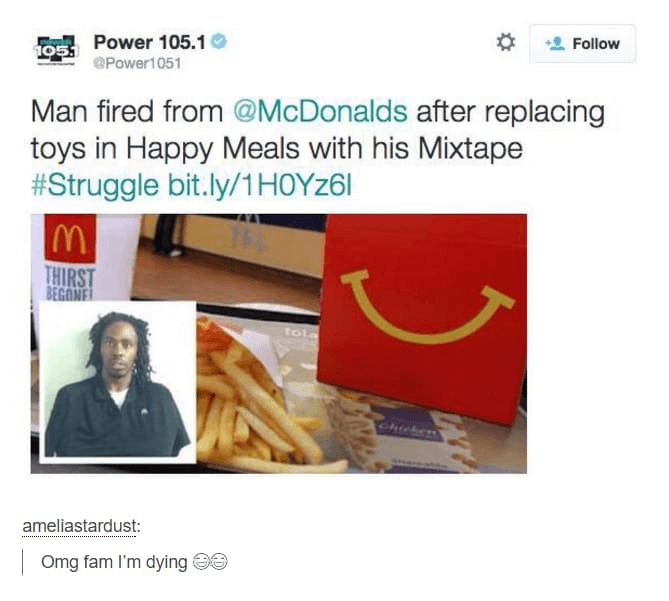
Task: Click the 'Omg fam I'm dying' comment text
Action: pyautogui.click(x=114, y=562)
